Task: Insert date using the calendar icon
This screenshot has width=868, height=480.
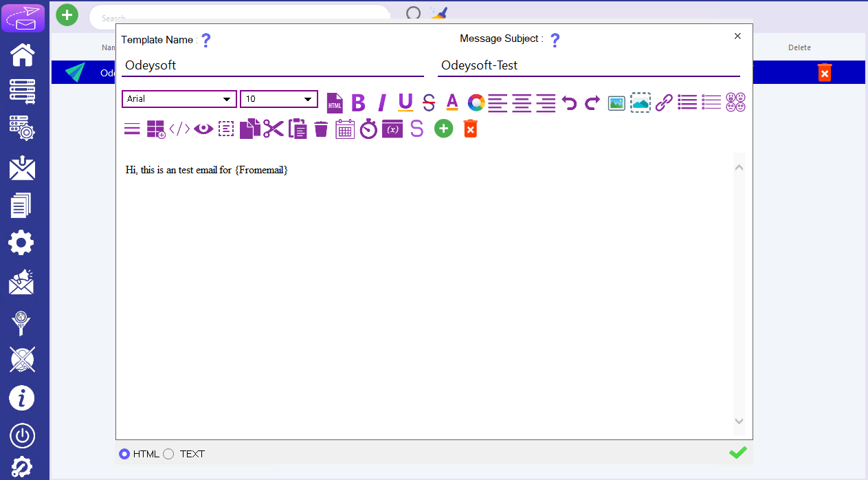Action: pos(345,129)
